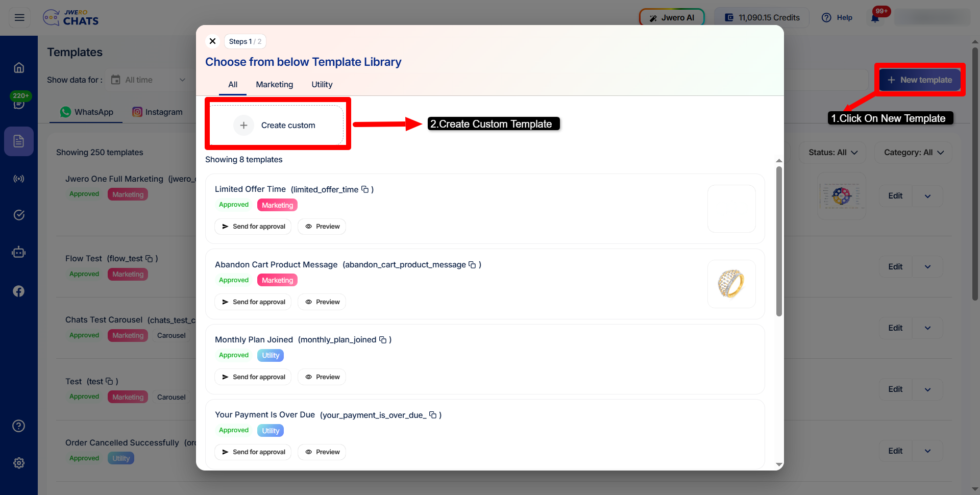This screenshot has width=980, height=495.
Task: Copy the abandon_cart_product_message template name
Action: pyautogui.click(x=472, y=265)
